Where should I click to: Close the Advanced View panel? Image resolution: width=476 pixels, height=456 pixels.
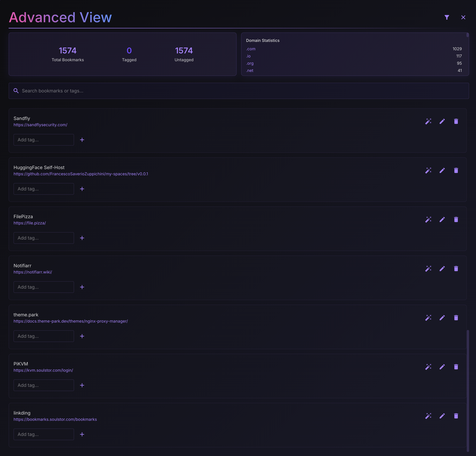[463, 17]
